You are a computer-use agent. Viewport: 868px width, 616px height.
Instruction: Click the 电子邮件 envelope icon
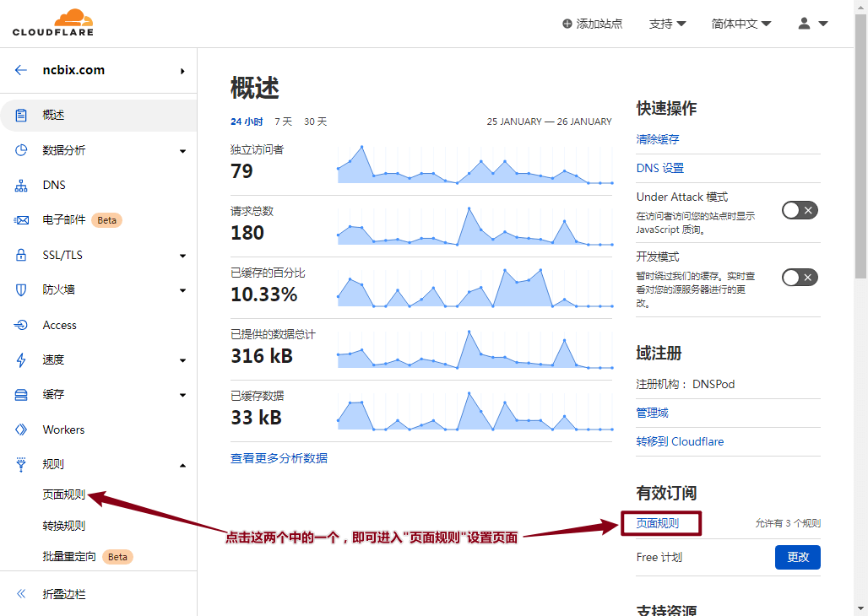21,220
